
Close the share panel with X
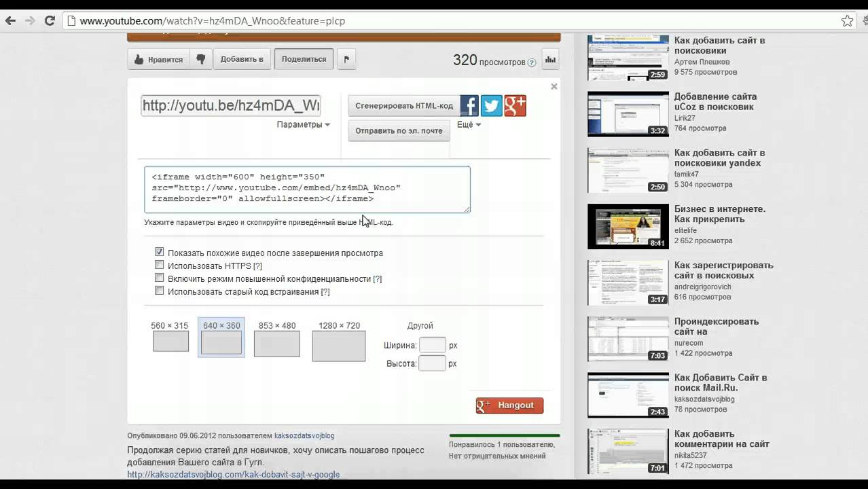tap(554, 86)
